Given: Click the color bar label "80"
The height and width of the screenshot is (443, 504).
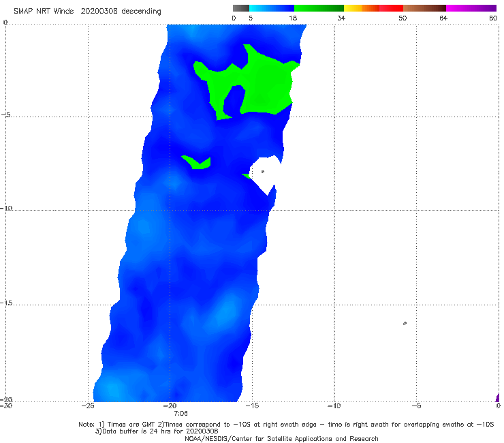Looking at the screenshot, I should pyautogui.click(x=493, y=18).
